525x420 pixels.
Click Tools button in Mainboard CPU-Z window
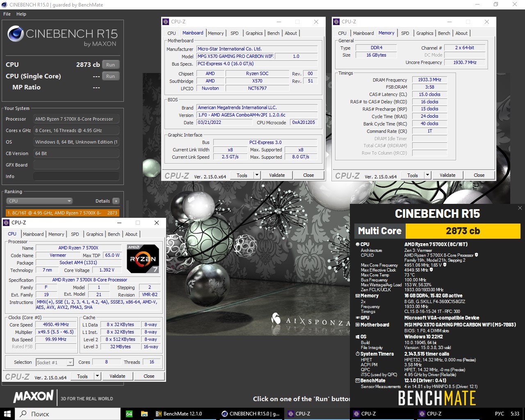[x=242, y=175]
